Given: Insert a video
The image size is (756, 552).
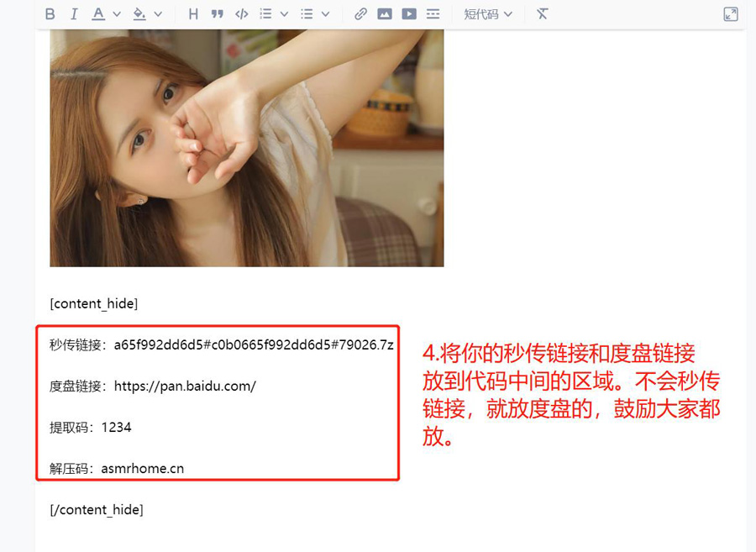Looking at the screenshot, I should pyautogui.click(x=409, y=14).
